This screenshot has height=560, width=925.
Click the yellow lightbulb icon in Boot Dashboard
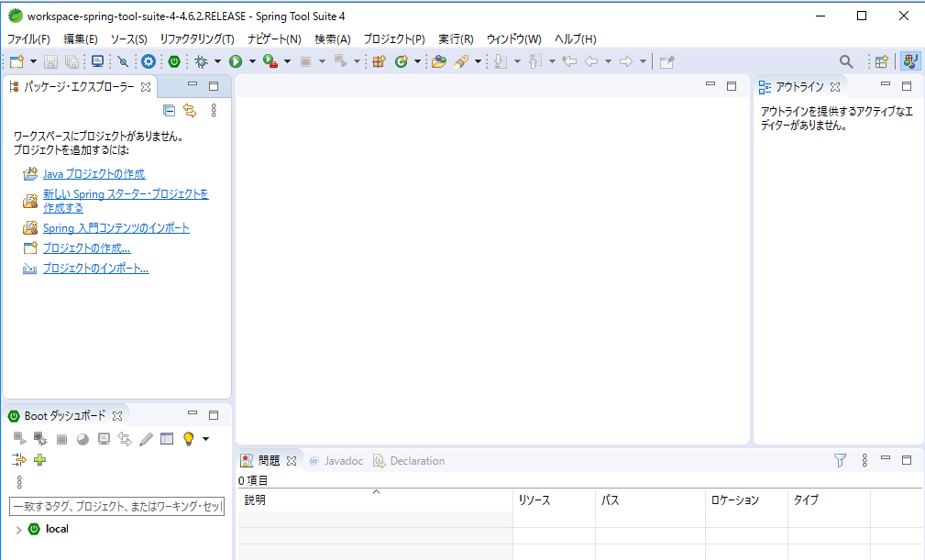188,439
